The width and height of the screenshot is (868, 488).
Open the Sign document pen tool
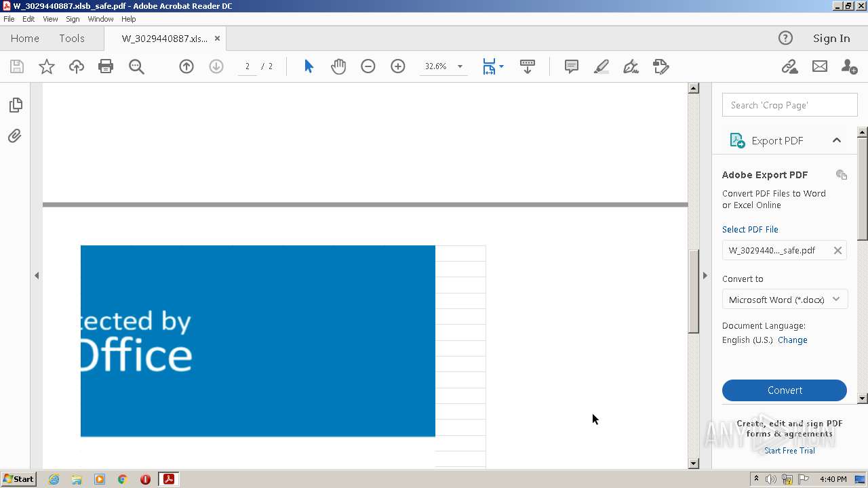[631, 66]
